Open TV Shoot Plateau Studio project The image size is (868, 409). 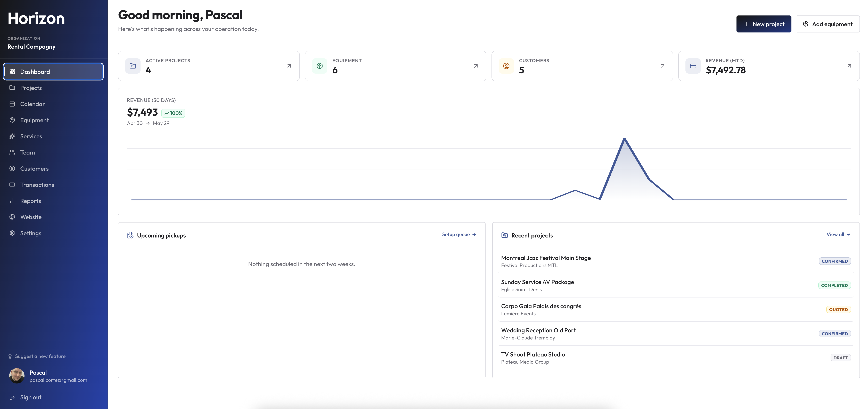[x=676, y=358]
